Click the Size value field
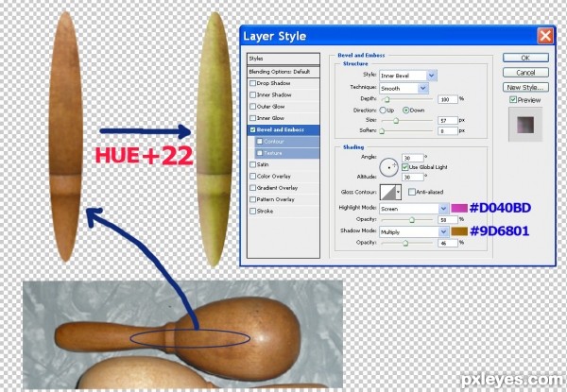 point(448,121)
